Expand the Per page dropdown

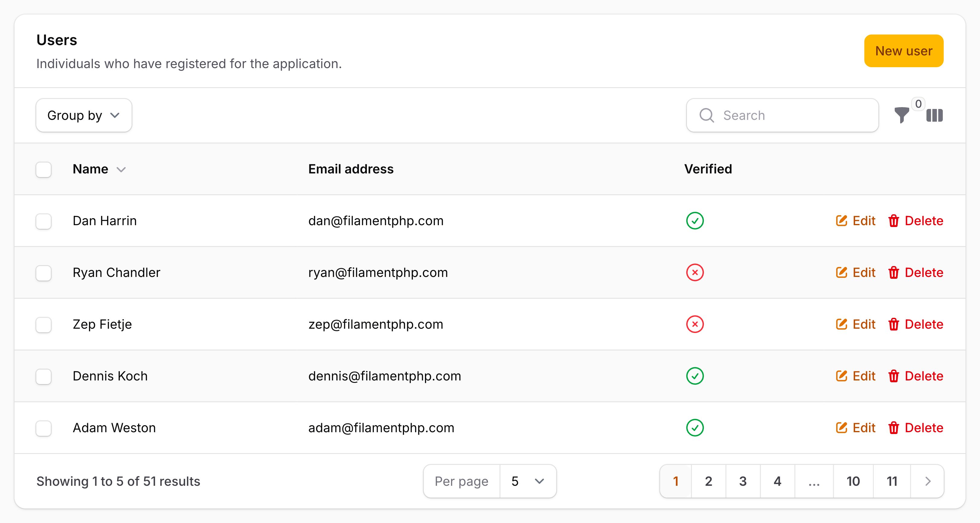pos(528,481)
